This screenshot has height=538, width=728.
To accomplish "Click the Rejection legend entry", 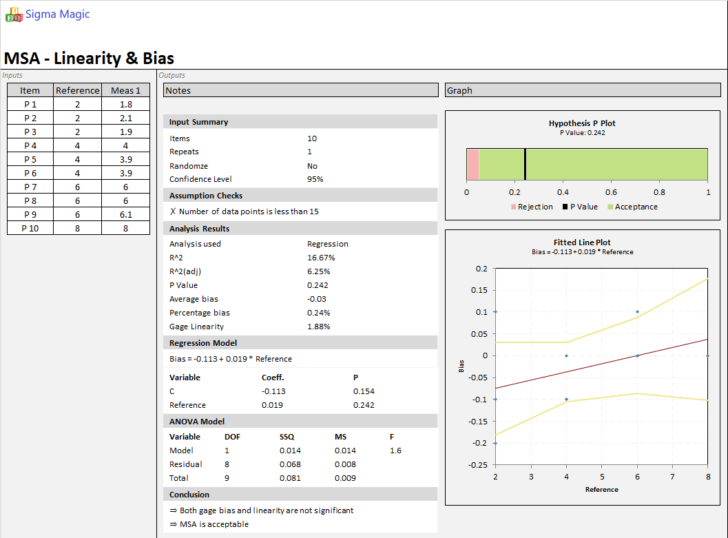I will [x=532, y=207].
